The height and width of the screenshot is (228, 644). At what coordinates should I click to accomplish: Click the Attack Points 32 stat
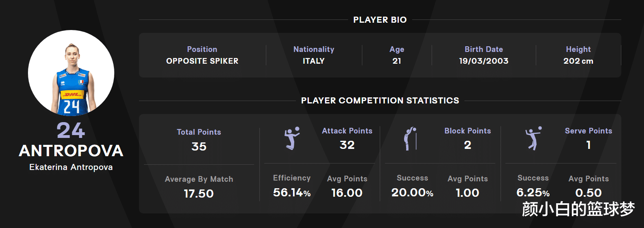[x=347, y=139]
